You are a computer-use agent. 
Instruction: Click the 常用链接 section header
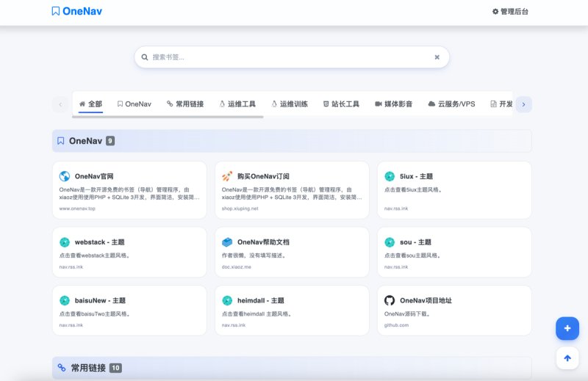click(292, 368)
